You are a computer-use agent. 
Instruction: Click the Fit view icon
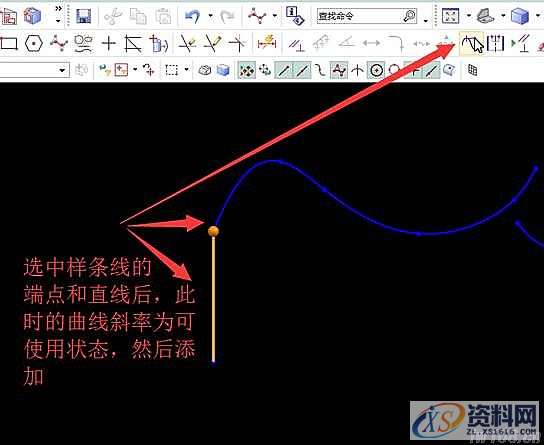450,16
